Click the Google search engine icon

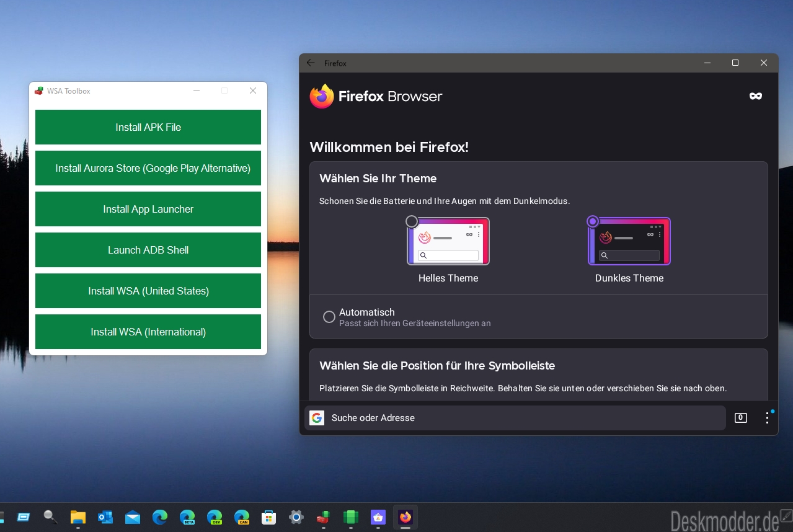[x=317, y=418]
